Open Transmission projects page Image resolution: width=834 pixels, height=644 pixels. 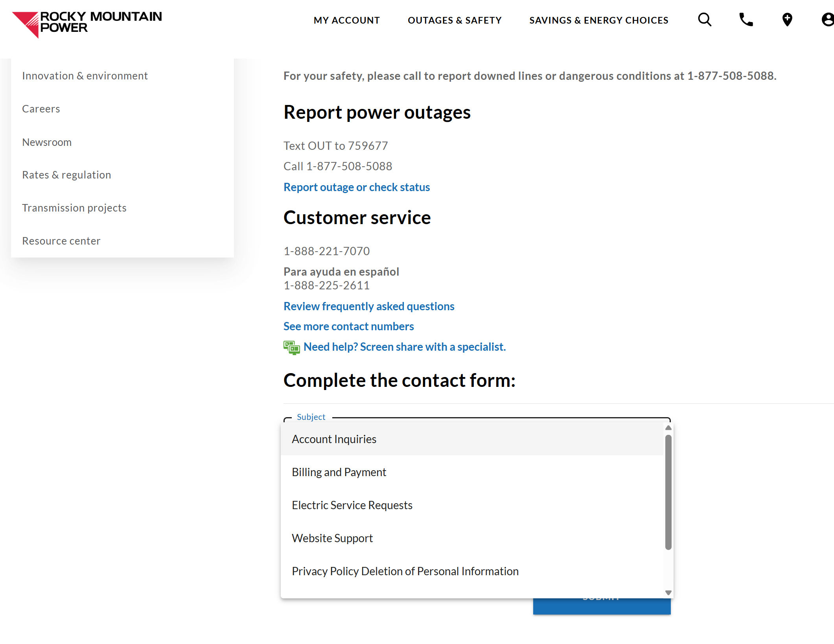tap(74, 208)
